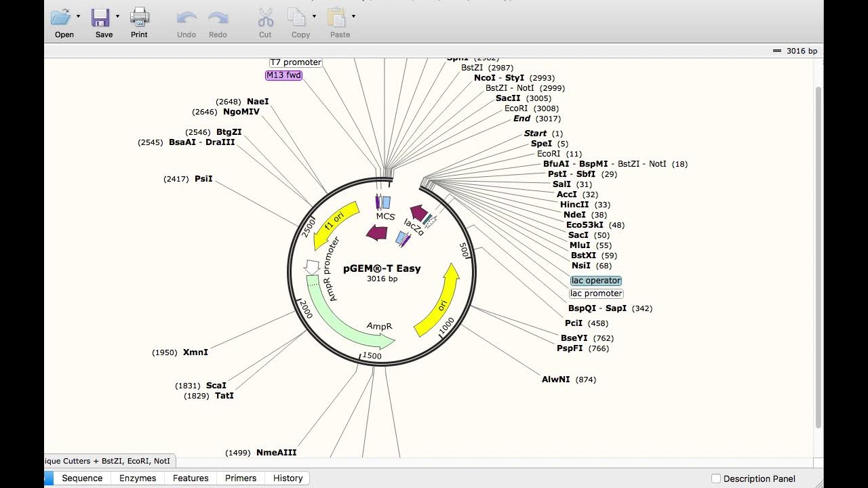Select the Eco53kI enzyme site
This screenshot has width=868, height=488.
click(585, 225)
